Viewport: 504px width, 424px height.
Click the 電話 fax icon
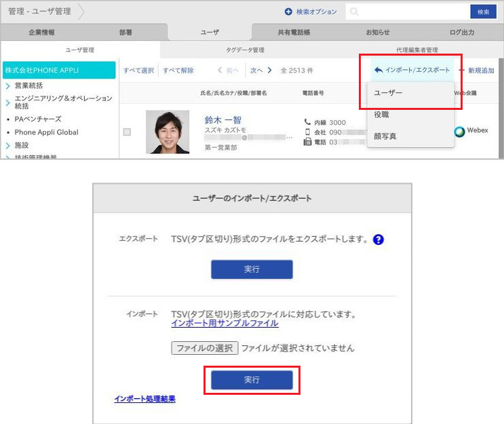click(307, 142)
